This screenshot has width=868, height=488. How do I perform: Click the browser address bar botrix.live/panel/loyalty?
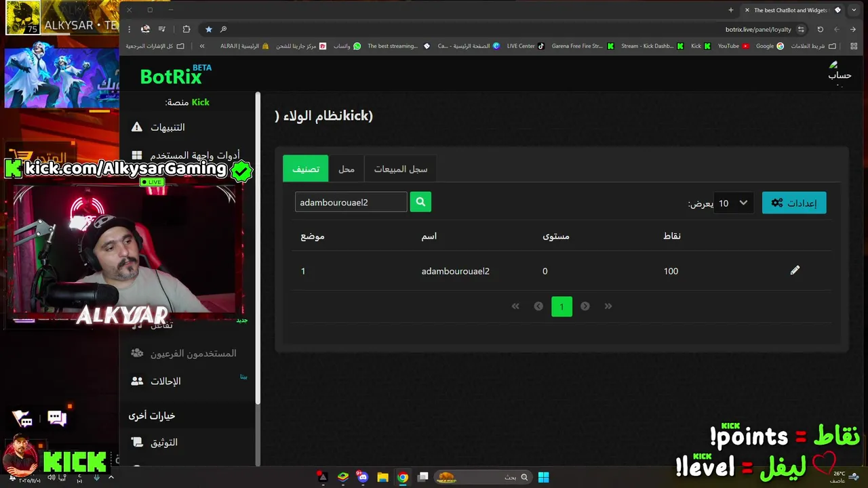coord(758,29)
